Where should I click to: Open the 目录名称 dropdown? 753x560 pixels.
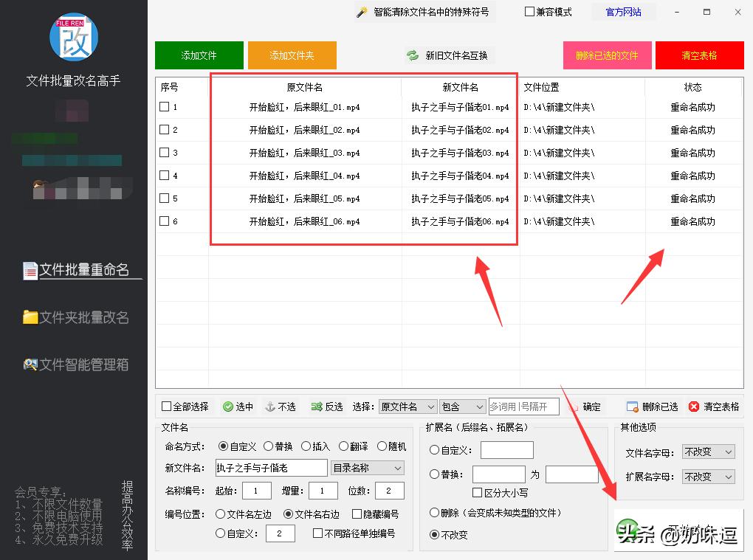[x=367, y=467]
